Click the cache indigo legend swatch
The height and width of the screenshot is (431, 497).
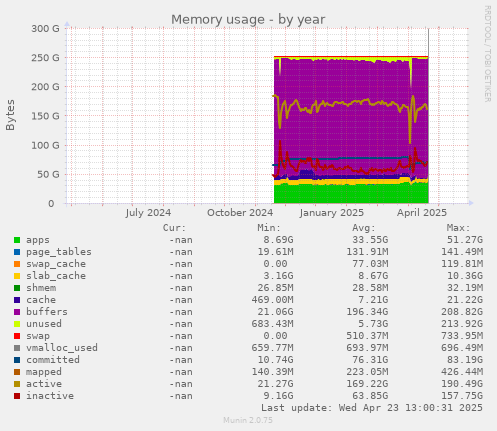[x=17, y=300]
